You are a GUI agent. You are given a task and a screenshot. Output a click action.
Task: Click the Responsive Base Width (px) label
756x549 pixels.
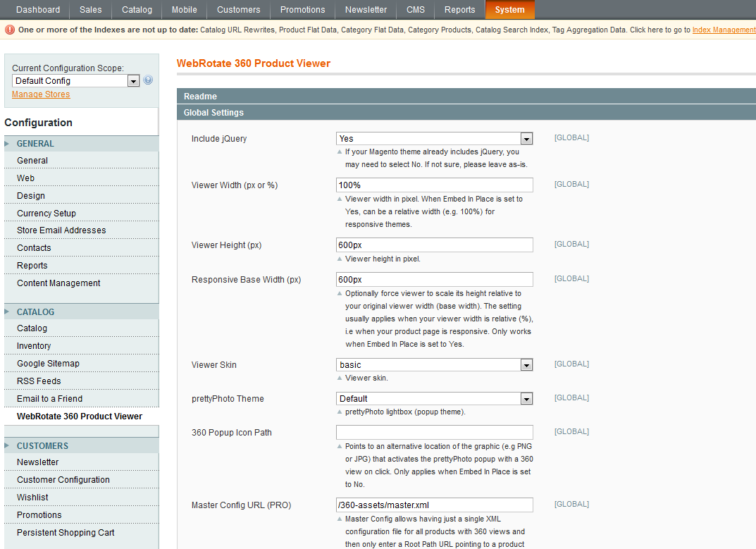(x=247, y=280)
